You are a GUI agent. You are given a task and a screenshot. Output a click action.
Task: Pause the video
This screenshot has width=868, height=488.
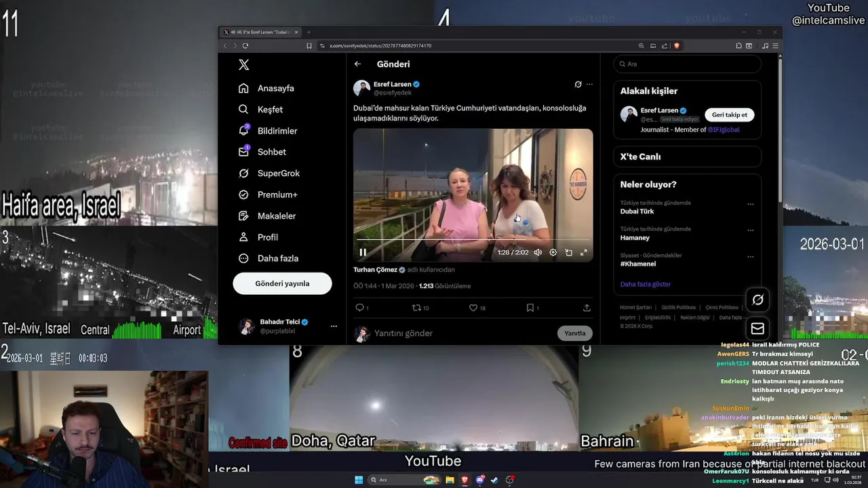[363, 252]
